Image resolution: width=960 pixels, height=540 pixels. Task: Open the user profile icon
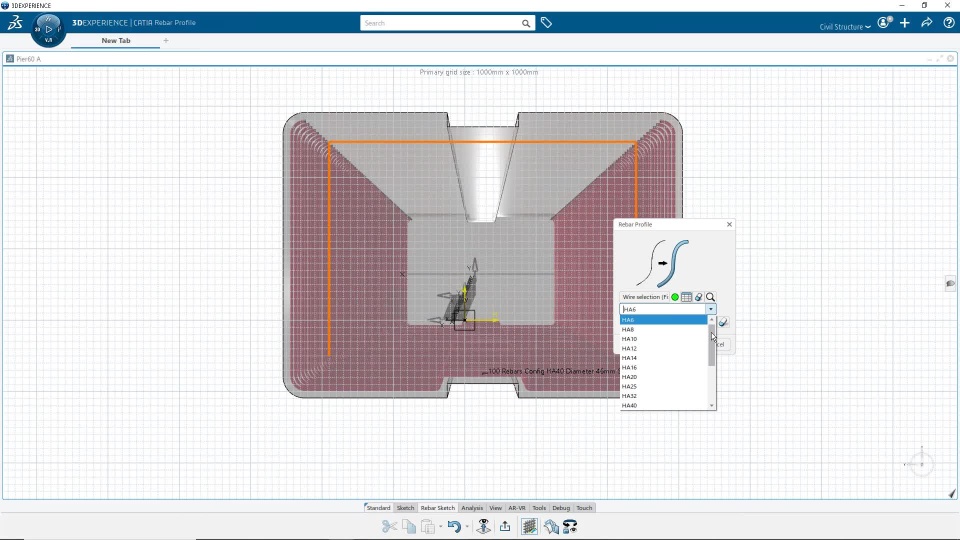tap(884, 23)
